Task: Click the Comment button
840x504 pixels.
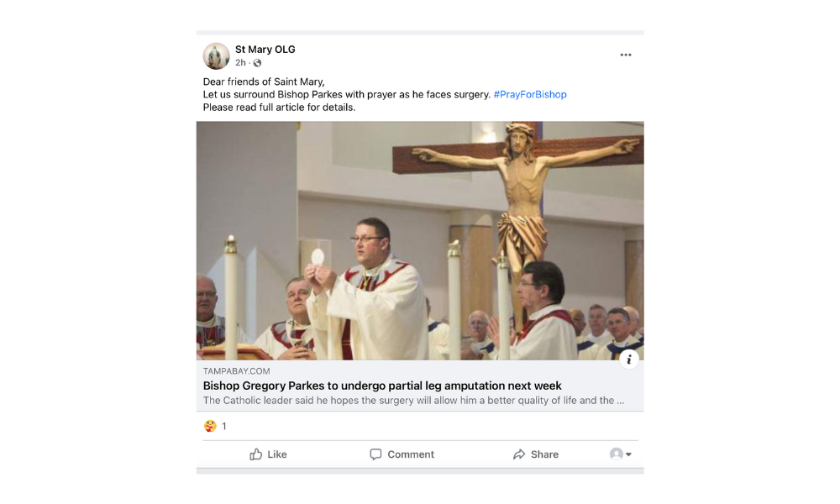Action: (402, 454)
